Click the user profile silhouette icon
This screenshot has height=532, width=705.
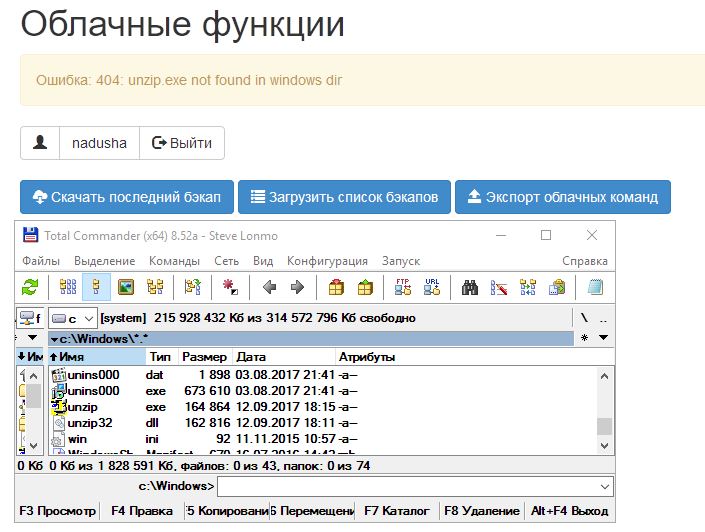(40, 143)
